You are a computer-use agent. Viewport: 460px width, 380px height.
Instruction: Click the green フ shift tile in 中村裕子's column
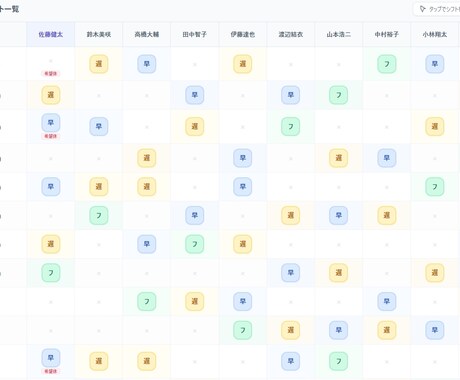click(387, 64)
